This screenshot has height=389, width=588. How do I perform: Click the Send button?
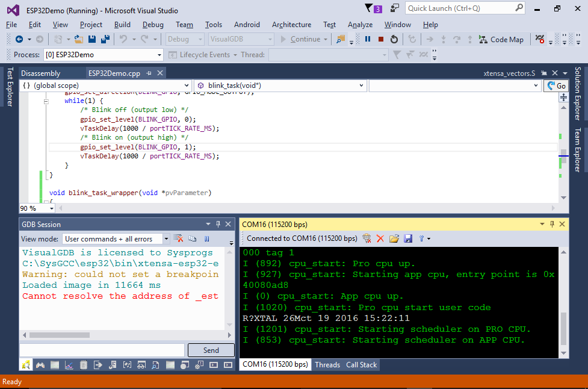(211, 350)
